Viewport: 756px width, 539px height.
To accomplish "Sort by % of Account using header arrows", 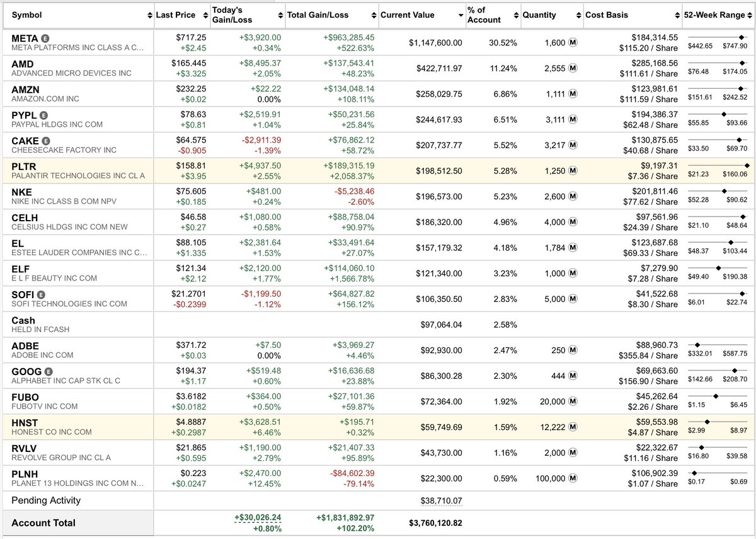I will (x=517, y=15).
